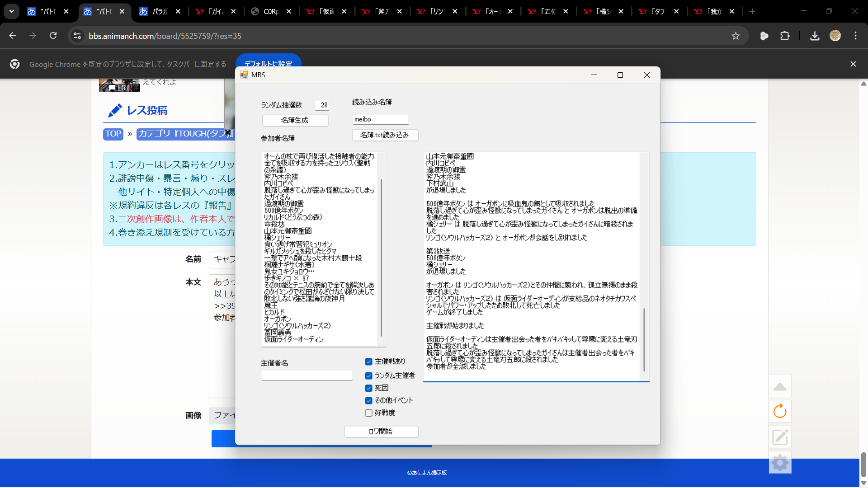Click the 主催者名 text input field
The height and width of the screenshot is (488, 868).
coord(307,375)
